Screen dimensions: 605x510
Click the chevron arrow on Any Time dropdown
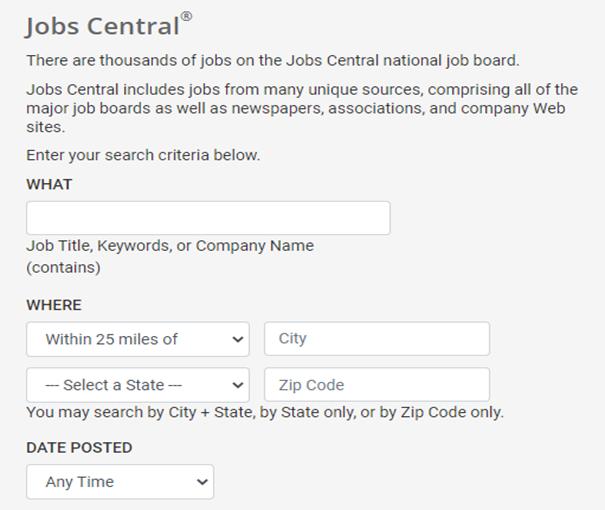coord(203,482)
